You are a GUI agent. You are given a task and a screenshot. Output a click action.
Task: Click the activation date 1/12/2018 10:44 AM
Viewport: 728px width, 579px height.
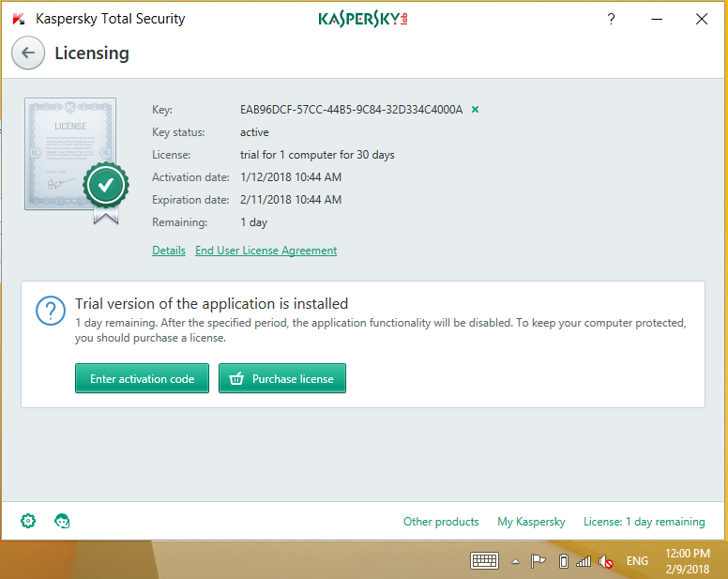tap(291, 177)
